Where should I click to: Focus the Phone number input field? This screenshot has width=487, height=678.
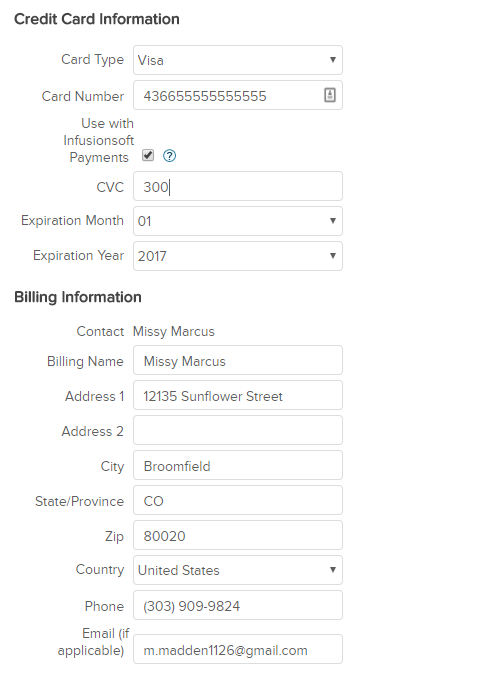pyautogui.click(x=238, y=605)
